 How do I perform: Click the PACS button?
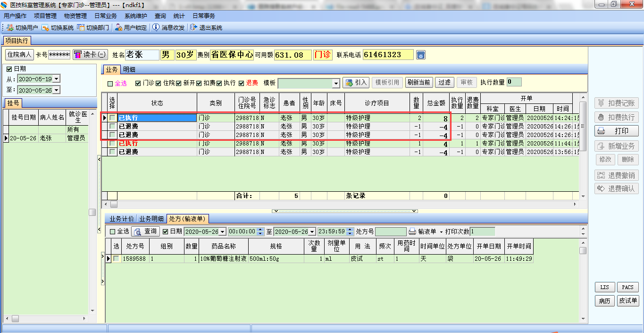coord(627,287)
